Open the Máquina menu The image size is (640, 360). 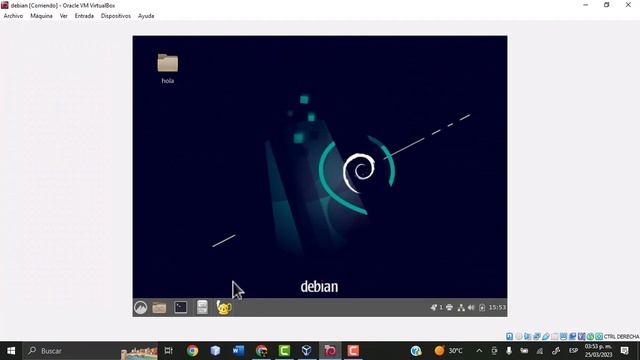pos(41,16)
